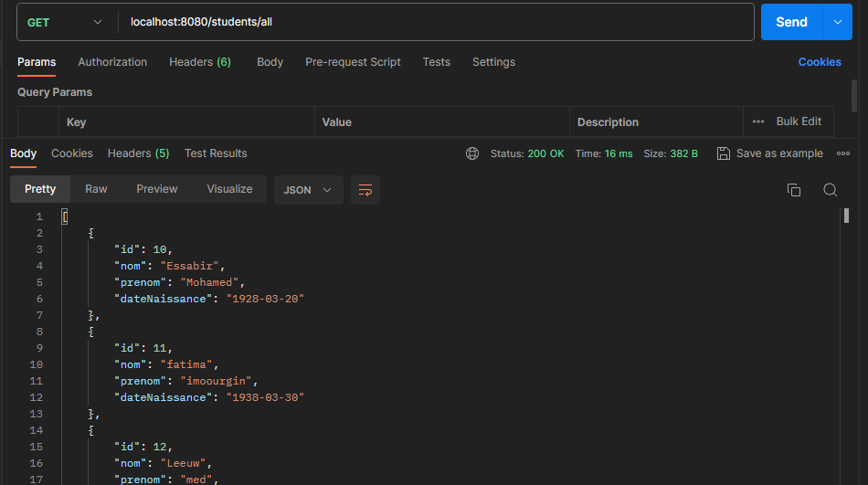
Task: Click the Query Params heading
Action: (x=55, y=92)
